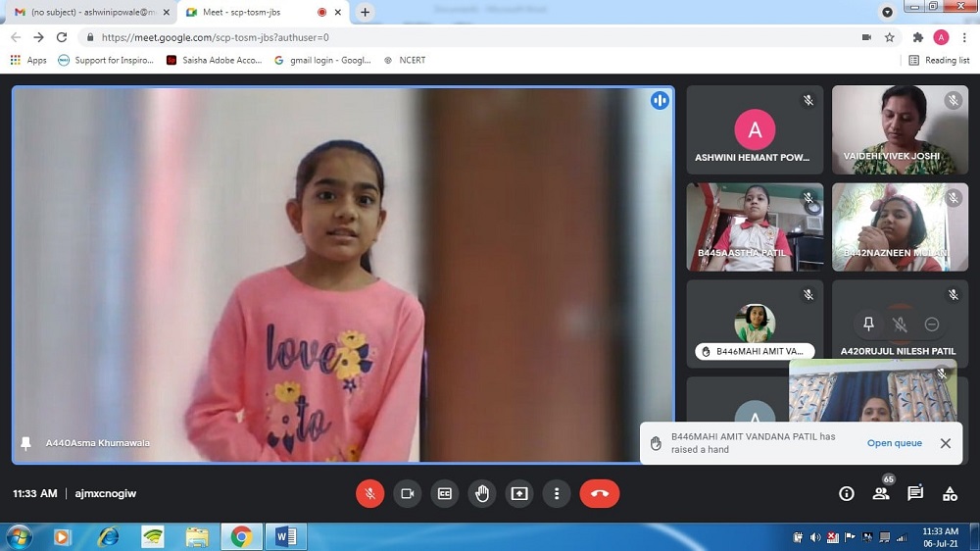Open the Activities panel
This screenshot has height=551, width=980.
pyautogui.click(x=950, y=493)
